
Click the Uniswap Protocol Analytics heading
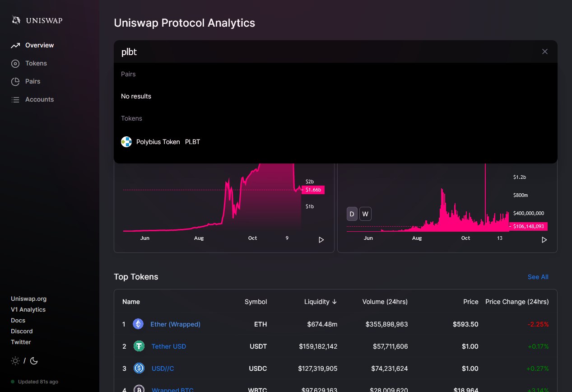[185, 23]
